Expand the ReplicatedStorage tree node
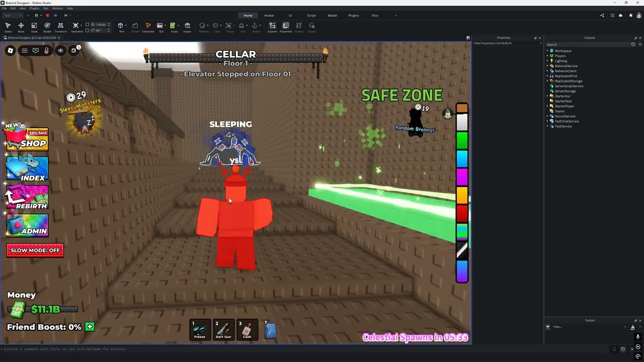Screen dimensions: 644x362 (548, 81)
